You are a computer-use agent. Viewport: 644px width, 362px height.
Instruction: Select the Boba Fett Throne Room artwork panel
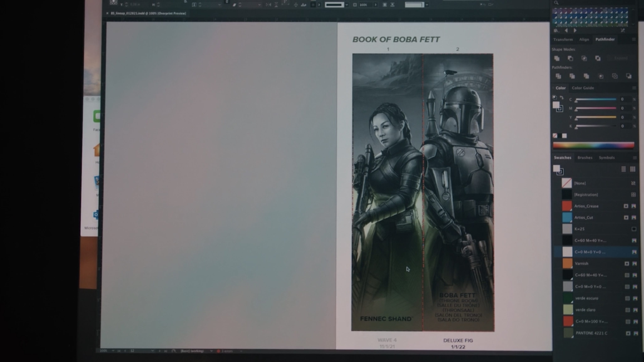(458, 192)
